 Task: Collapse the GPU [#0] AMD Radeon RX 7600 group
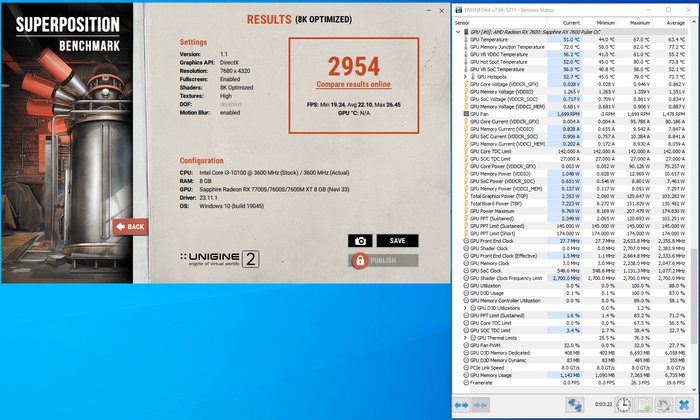(x=458, y=32)
